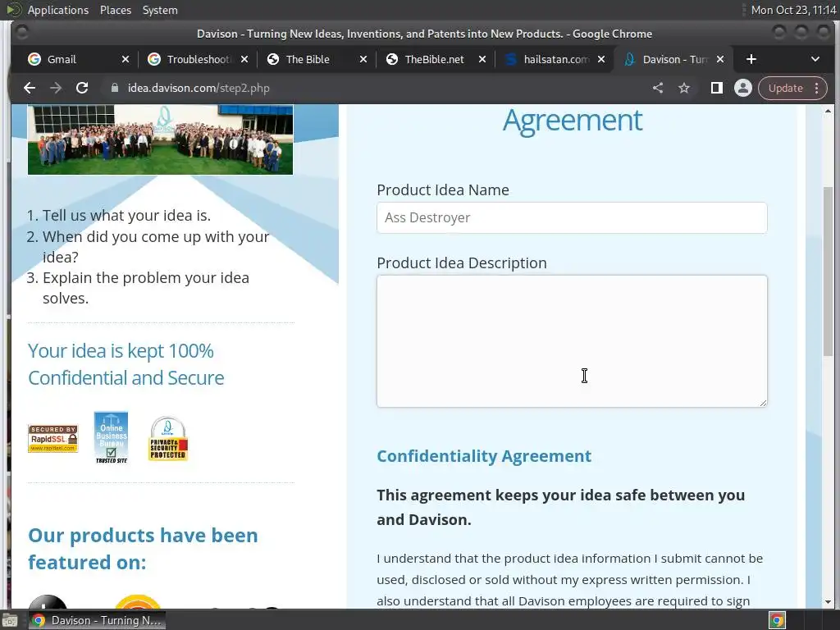Click the Update button in Chrome toolbar
Image resolution: width=840 pixels, height=630 pixels.
click(785, 88)
